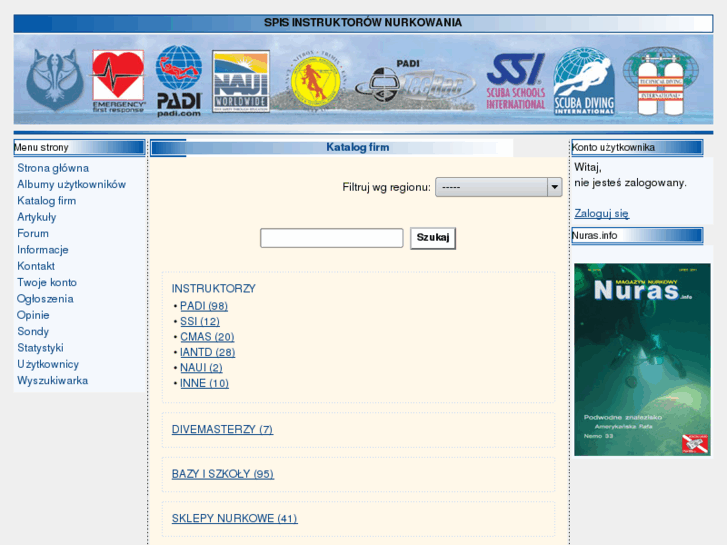Open Opinie menu item
The image size is (727, 545).
pos(33,315)
